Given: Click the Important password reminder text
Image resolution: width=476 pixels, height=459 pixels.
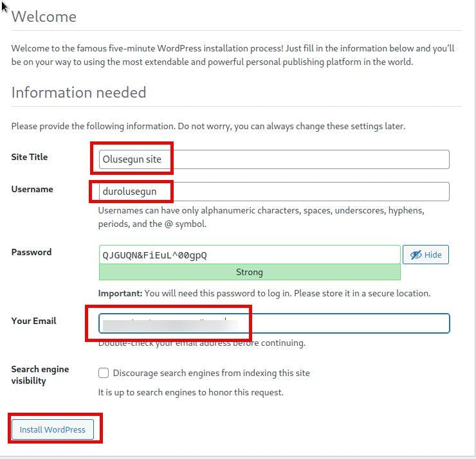Looking at the screenshot, I should click(264, 293).
